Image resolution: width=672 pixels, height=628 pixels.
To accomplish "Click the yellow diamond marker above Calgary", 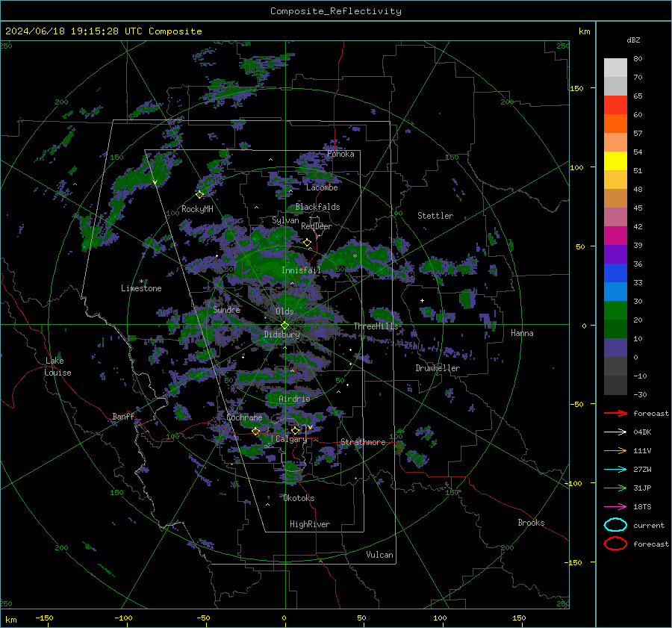I will [295, 430].
